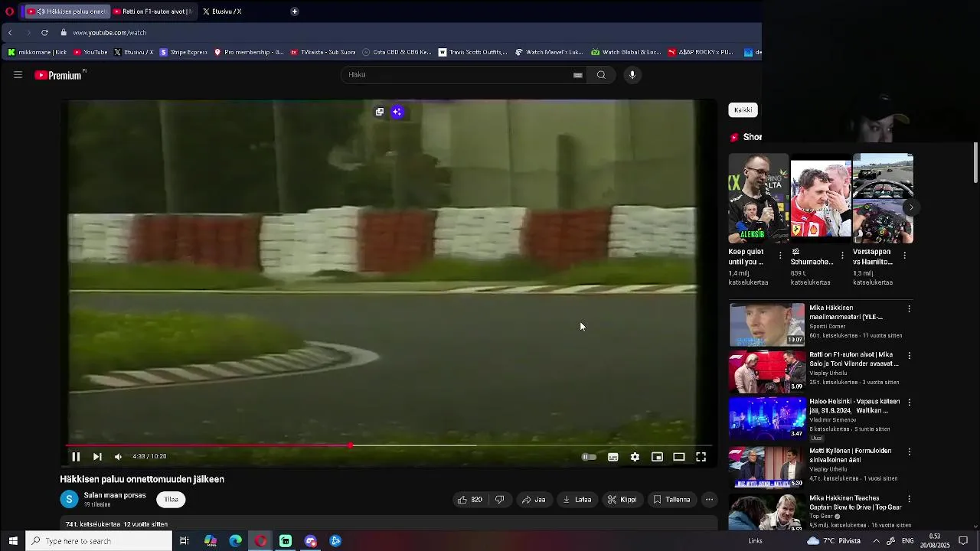
Task: Switch to Ratti on F1-auton browser tab
Action: coord(152,11)
